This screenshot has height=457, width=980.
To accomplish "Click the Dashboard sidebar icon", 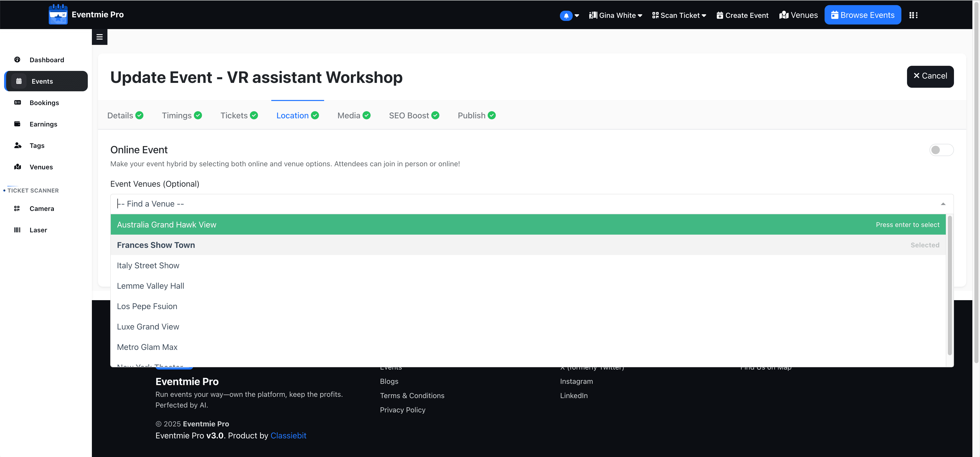I will (x=17, y=60).
